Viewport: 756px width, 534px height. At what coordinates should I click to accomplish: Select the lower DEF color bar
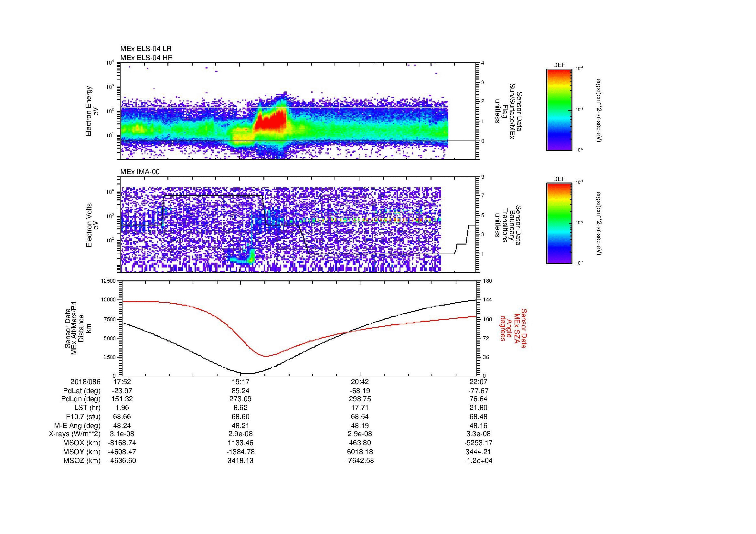point(559,224)
